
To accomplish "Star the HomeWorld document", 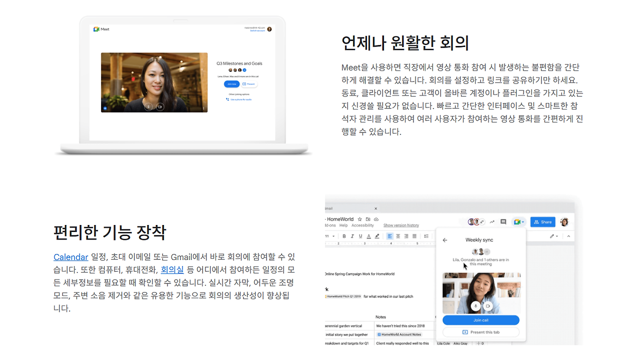I will tap(359, 219).
